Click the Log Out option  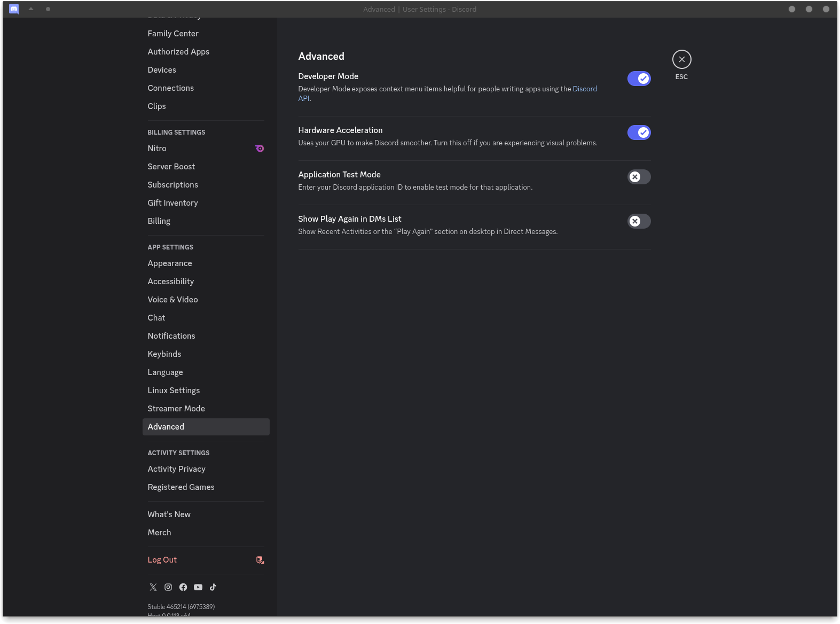(162, 560)
